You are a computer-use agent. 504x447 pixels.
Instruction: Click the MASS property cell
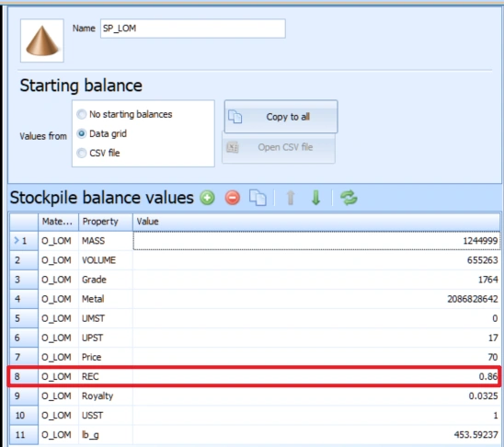106,241
